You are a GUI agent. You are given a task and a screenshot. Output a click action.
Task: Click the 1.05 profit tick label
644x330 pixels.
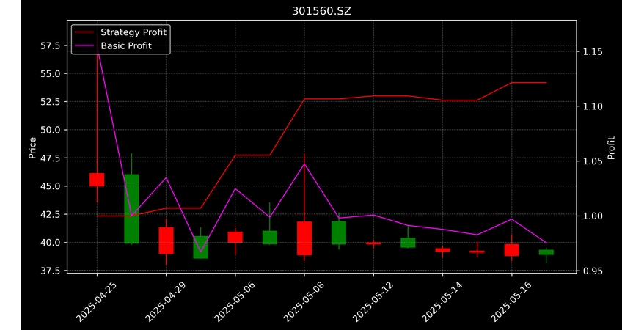(592, 161)
